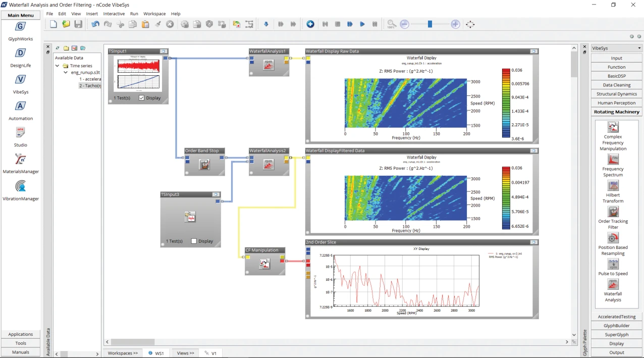Open the Applications section button
This screenshot has width=644, height=358.
(21, 334)
